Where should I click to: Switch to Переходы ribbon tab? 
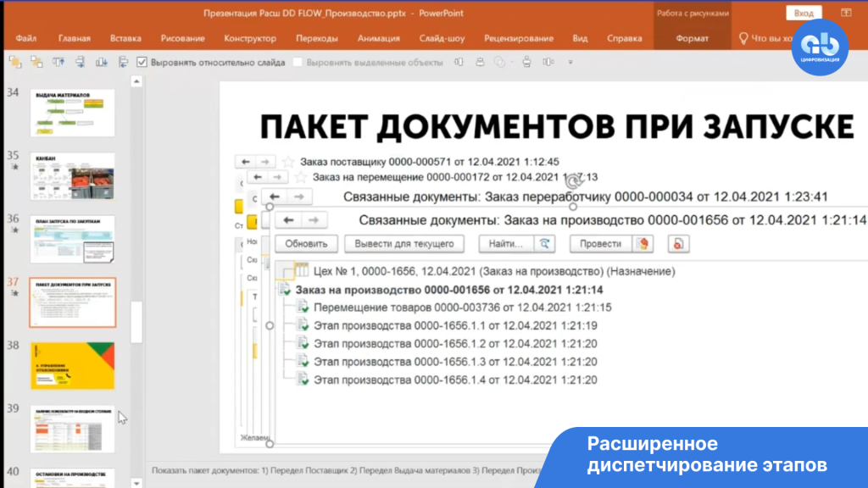pyautogui.click(x=317, y=38)
